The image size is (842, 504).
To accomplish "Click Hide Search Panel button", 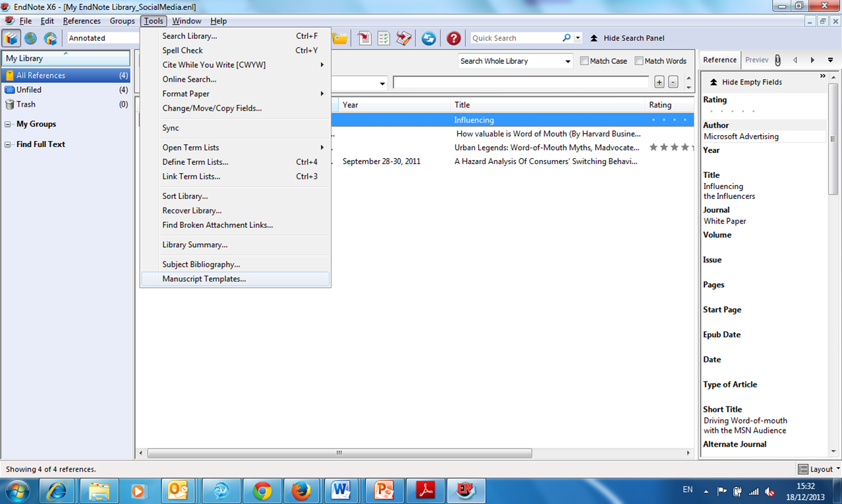I will [627, 38].
